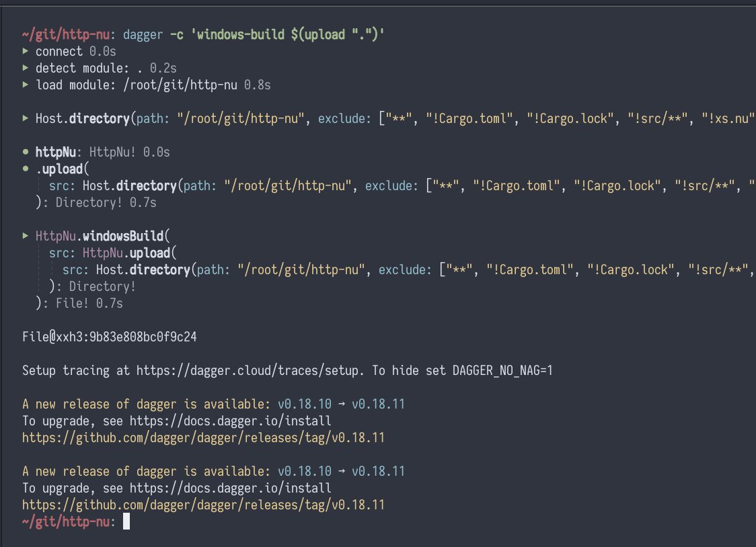The height and width of the screenshot is (547, 756).
Task: Open the first GitHub v0.18.11 release link
Action: (x=204, y=437)
